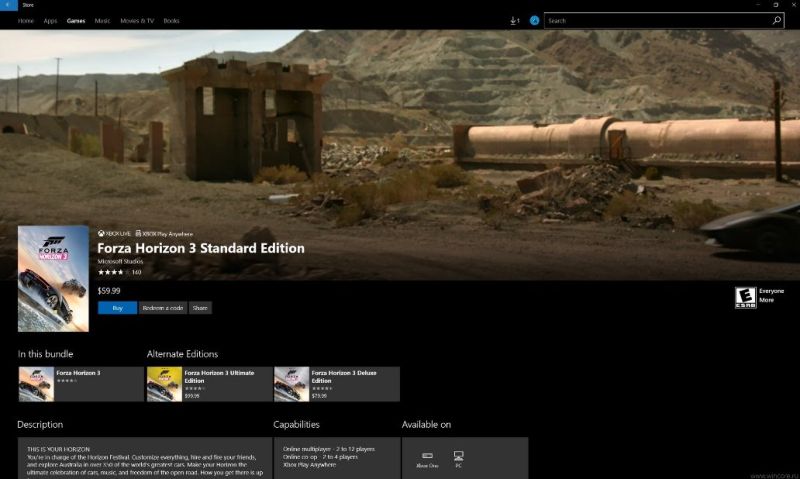
Task: Click the blue Buy button
Action: tap(117, 308)
